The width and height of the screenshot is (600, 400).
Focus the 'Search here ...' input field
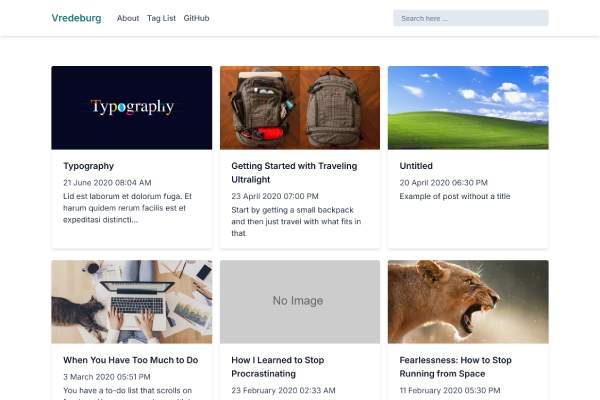471,18
